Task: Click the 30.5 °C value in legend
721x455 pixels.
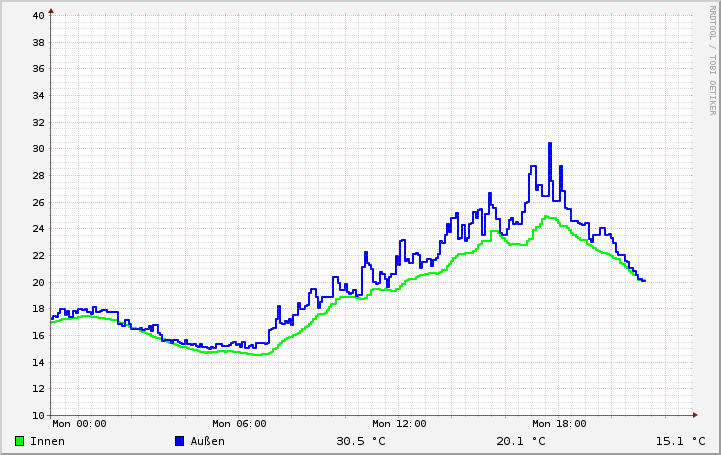Action: [361, 441]
